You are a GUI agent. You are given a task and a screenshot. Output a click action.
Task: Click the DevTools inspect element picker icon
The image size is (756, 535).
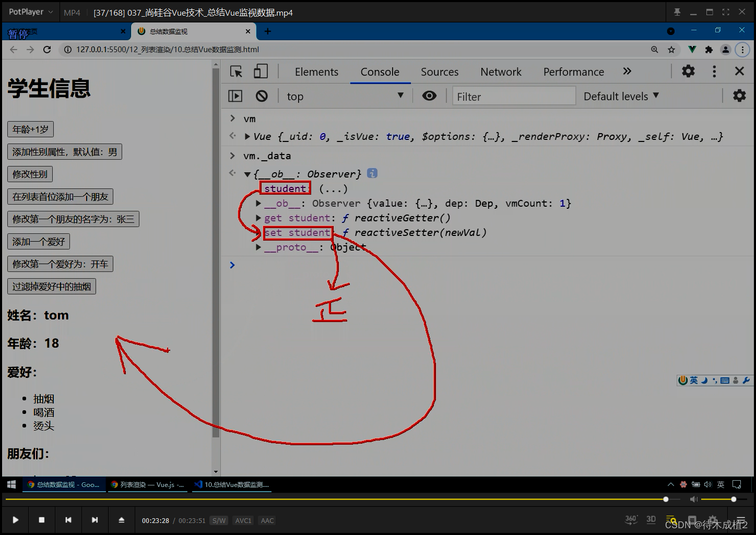pos(237,72)
